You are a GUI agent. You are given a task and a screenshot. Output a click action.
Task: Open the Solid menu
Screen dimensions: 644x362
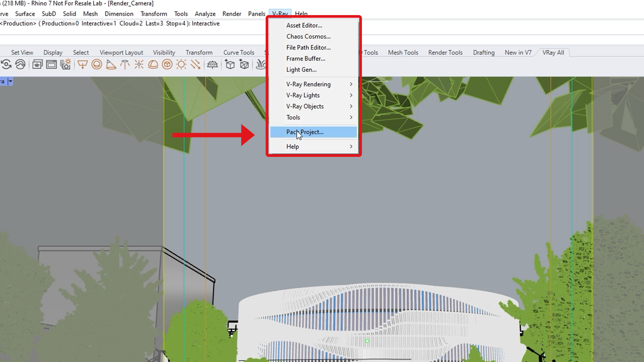[x=69, y=14]
